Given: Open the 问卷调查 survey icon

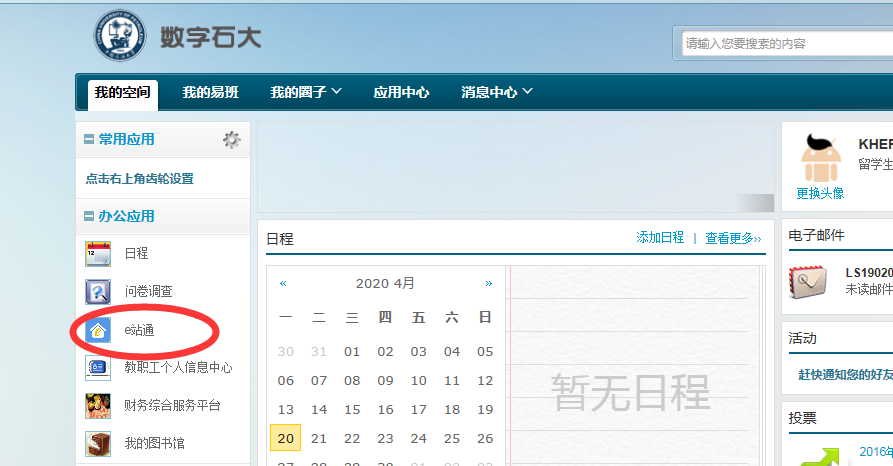Looking at the screenshot, I should (98, 292).
